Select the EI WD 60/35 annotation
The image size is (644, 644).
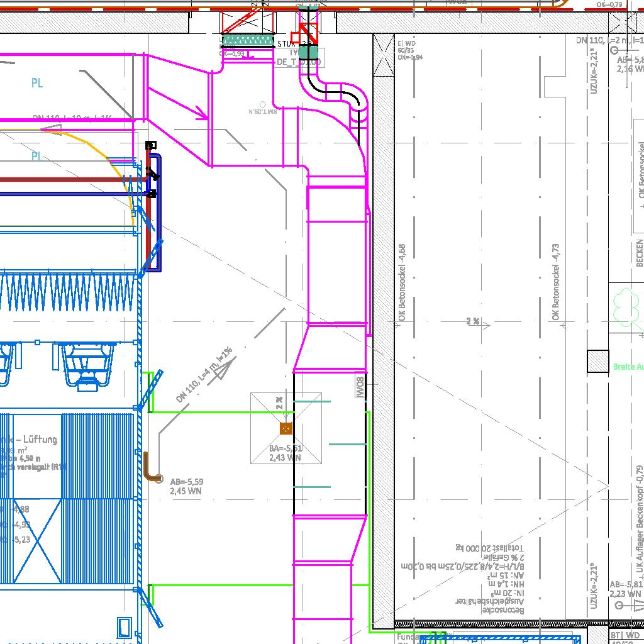point(406,50)
